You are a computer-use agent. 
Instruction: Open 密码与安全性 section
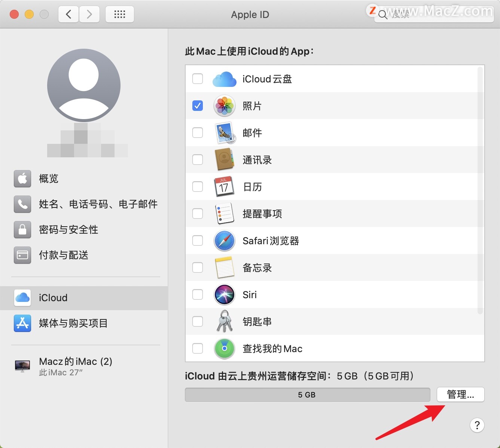coord(84,230)
